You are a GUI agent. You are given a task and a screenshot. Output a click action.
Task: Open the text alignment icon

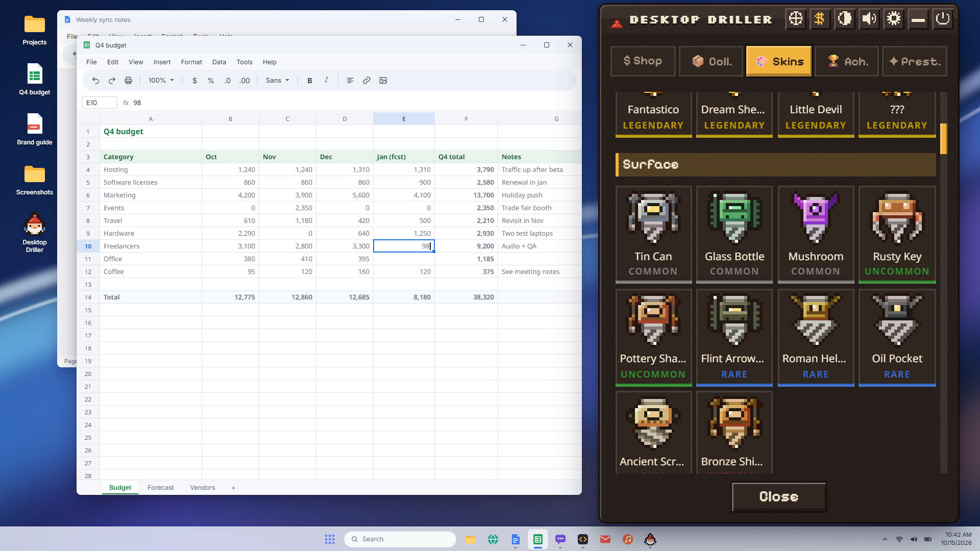tap(350, 81)
